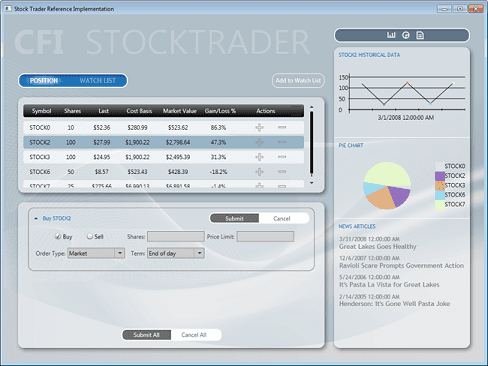
Task: Click the minus icon for STOCK2
Action: pos(282,142)
